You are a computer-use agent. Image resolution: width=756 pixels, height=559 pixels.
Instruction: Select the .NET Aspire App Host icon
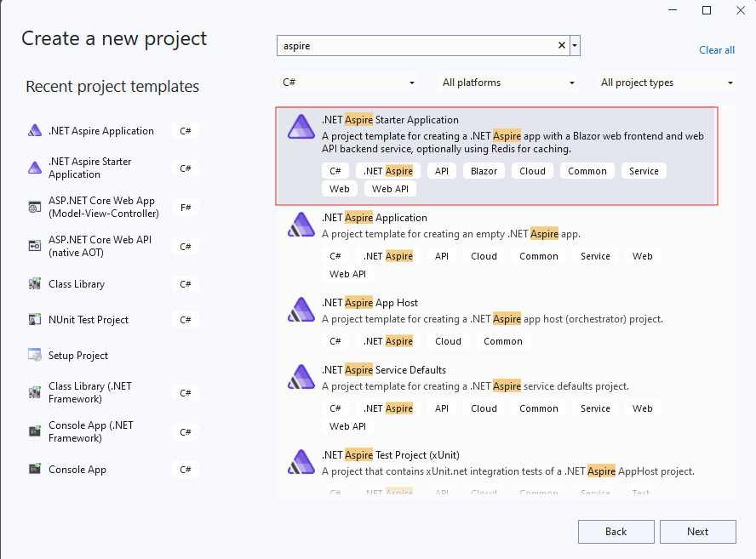301,309
